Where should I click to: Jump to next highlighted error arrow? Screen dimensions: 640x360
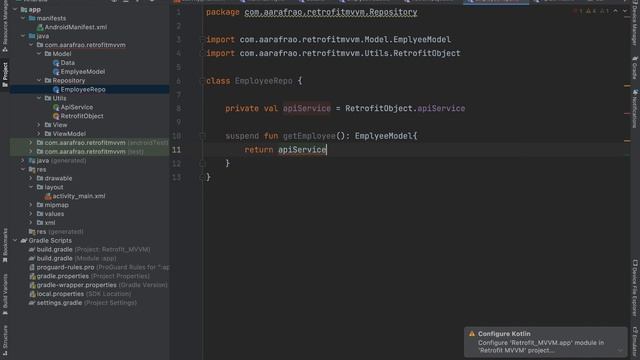point(625,11)
